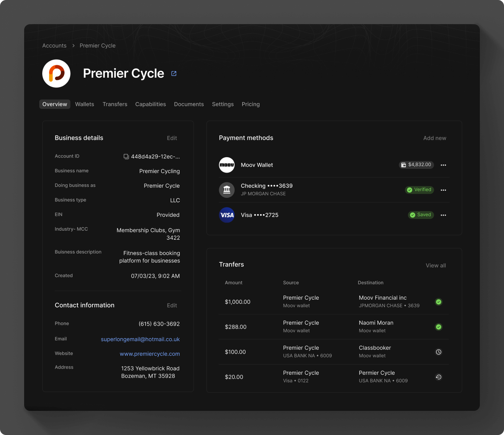
Task: Click the Account ID value 448d4a29-12ec-...
Action: [155, 157]
